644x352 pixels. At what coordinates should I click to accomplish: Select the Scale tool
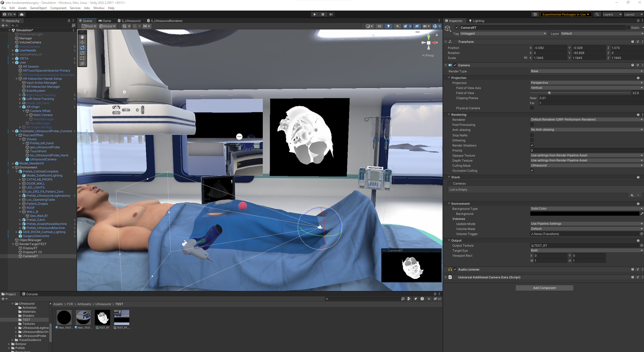[82, 53]
